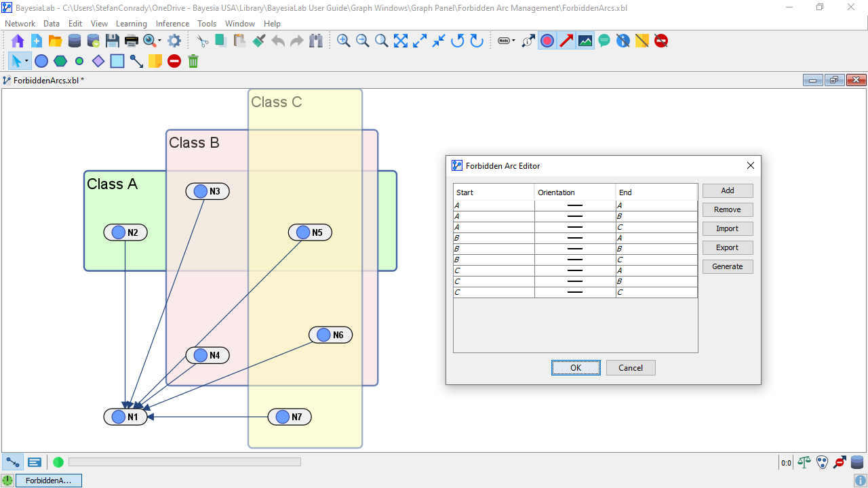Click the ForbiddenA... window tab at bottom
The width and height of the screenshot is (868, 488).
pos(48,481)
